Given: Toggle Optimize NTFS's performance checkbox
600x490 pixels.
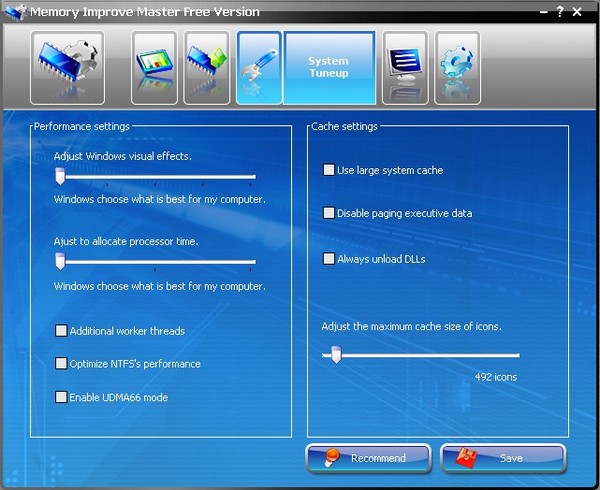Looking at the screenshot, I should (x=62, y=364).
